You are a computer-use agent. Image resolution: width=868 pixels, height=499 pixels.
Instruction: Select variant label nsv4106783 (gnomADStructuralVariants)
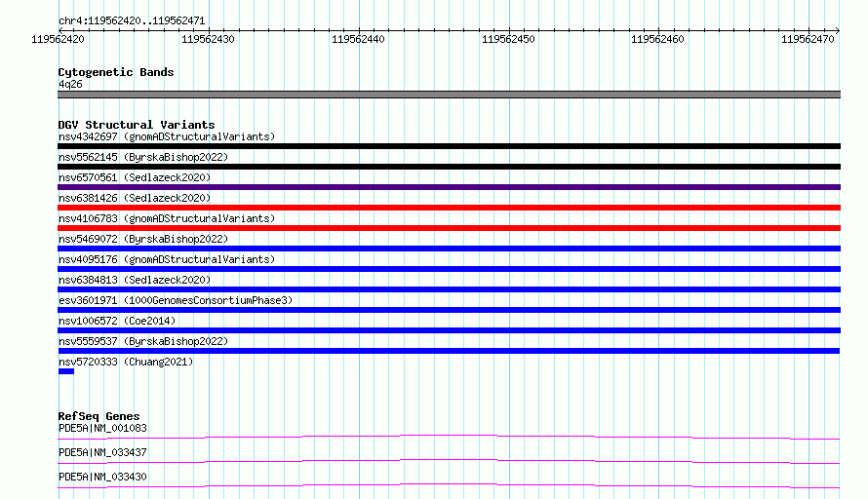[167, 218]
